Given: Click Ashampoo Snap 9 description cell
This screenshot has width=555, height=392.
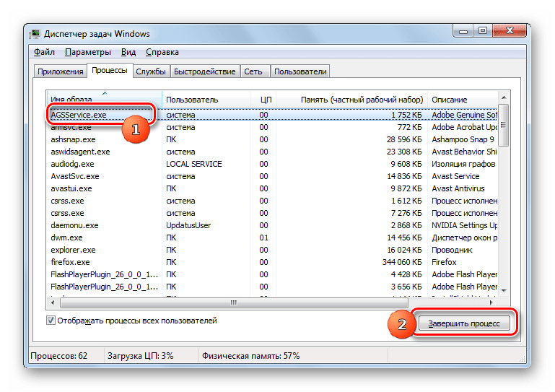Looking at the screenshot, I should pos(463,139).
